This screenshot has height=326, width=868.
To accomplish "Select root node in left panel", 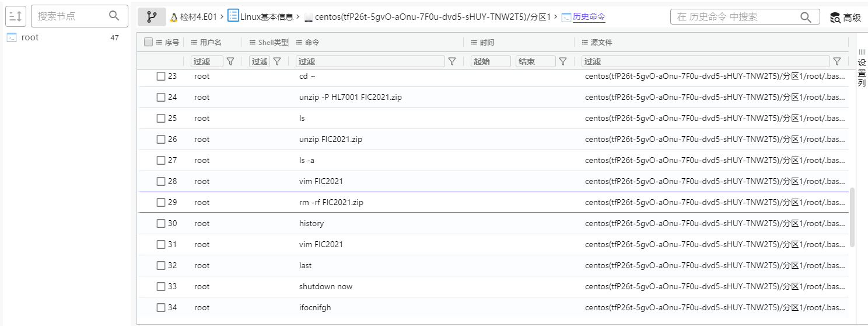I will pyautogui.click(x=30, y=37).
